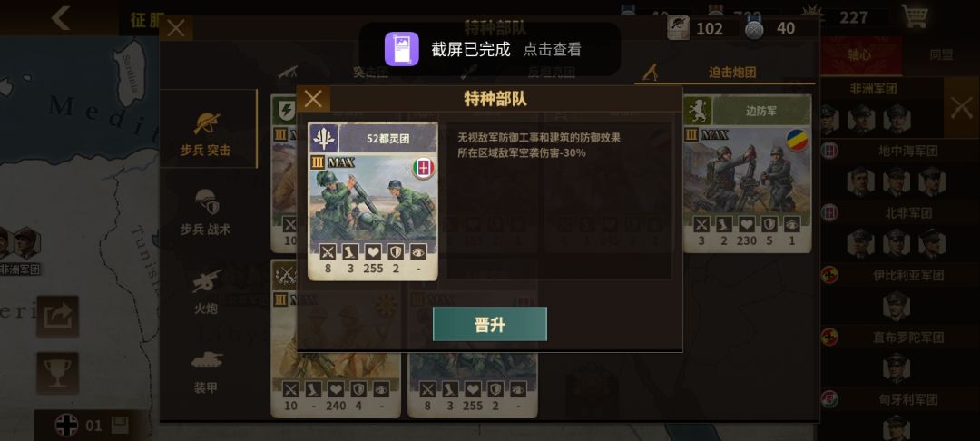
Task: Tap 点击查看 in screenshot notification
Action: tap(553, 49)
